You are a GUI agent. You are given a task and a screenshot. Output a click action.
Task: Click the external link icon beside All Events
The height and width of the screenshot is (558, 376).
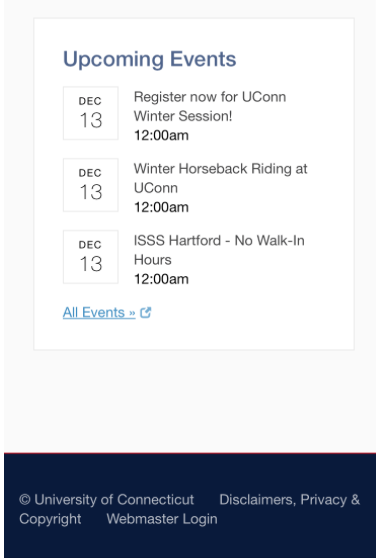click(x=146, y=312)
